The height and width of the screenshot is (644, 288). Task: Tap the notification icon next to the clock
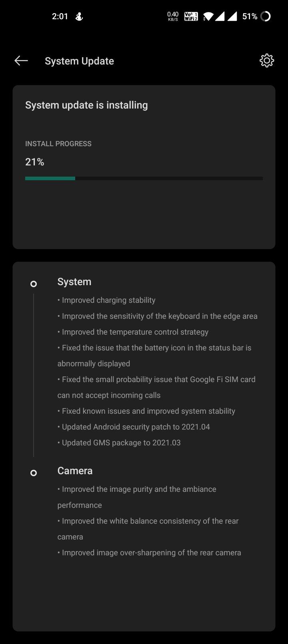pyautogui.click(x=79, y=16)
